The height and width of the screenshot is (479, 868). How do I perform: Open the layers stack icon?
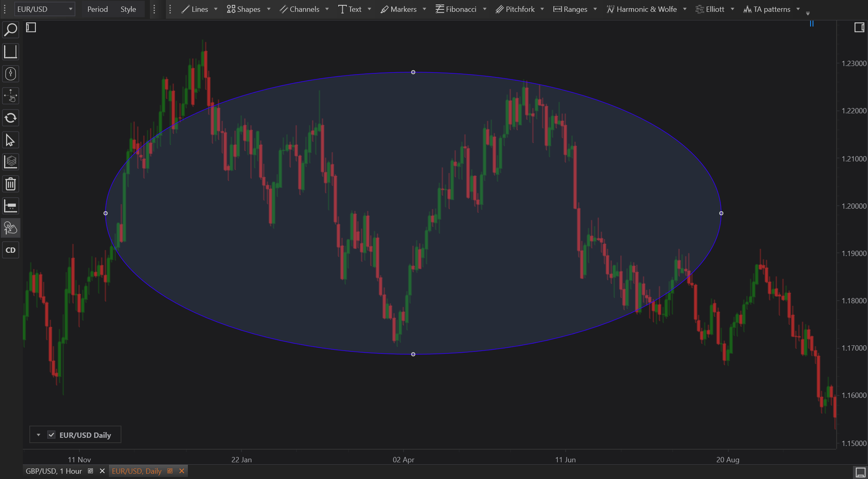(11, 162)
